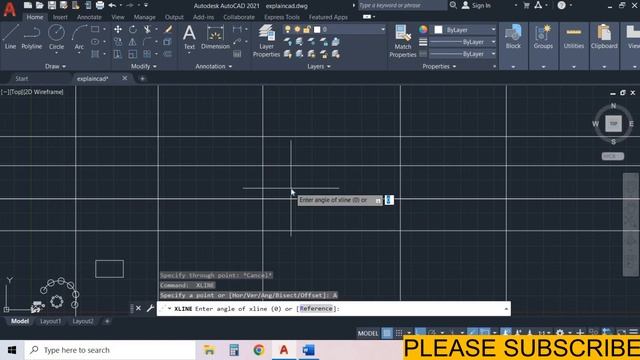Activate the Mirror tool
Viewport: 640px width, 360px height.
pyautogui.click(x=133, y=42)
